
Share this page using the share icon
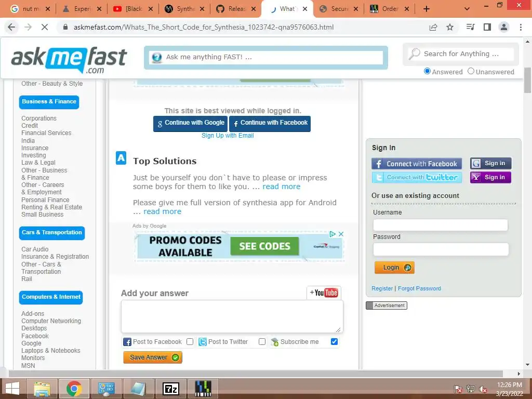tap(433, 27)
